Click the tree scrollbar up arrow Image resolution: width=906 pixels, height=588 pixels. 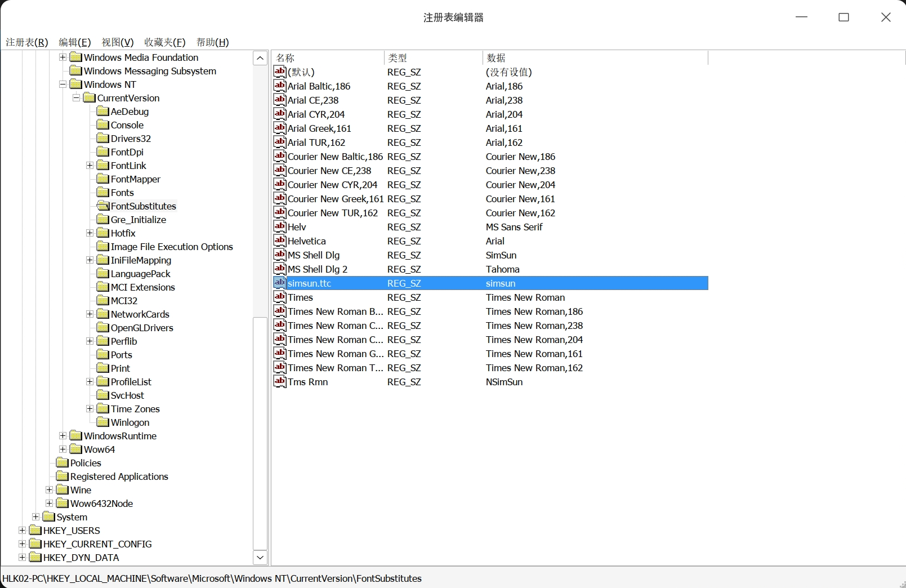point(260,58)
